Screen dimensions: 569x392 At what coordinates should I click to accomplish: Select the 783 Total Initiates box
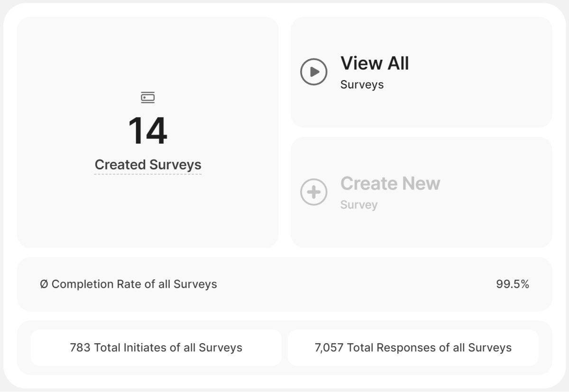pyautogui.click(x=156, y=348)
